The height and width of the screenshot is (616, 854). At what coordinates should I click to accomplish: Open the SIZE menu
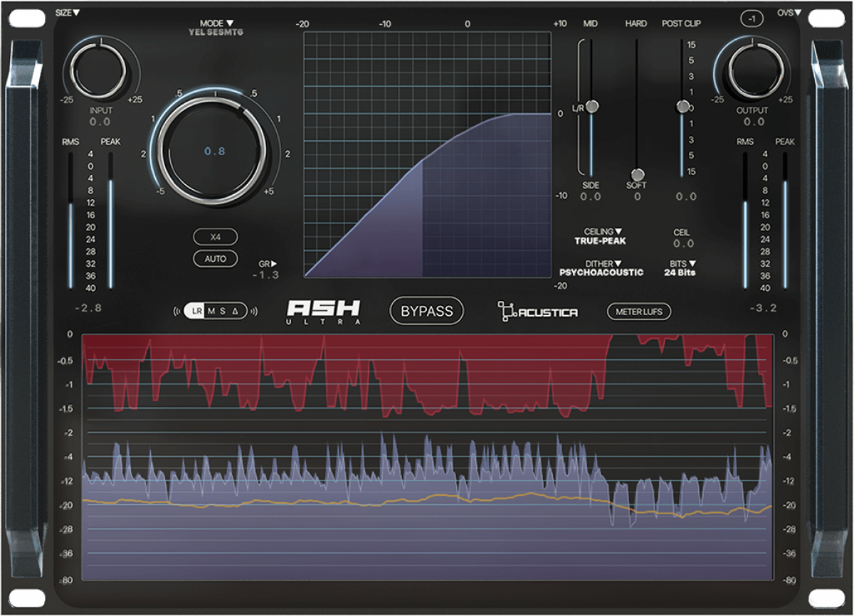(68, 12)
